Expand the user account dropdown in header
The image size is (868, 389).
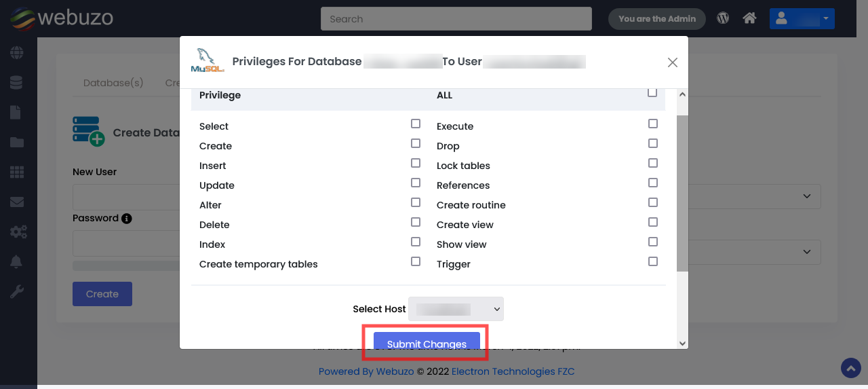pos(802,19)
